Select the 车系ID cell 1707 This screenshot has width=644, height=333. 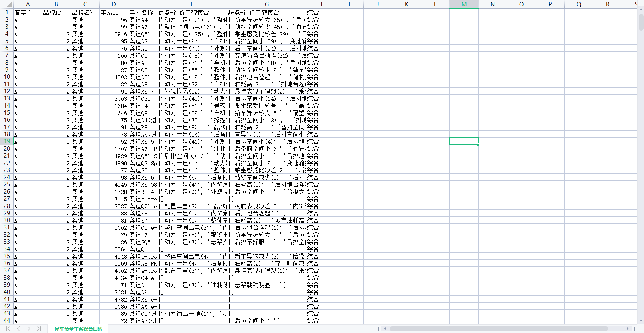click(x=114, y=149)
